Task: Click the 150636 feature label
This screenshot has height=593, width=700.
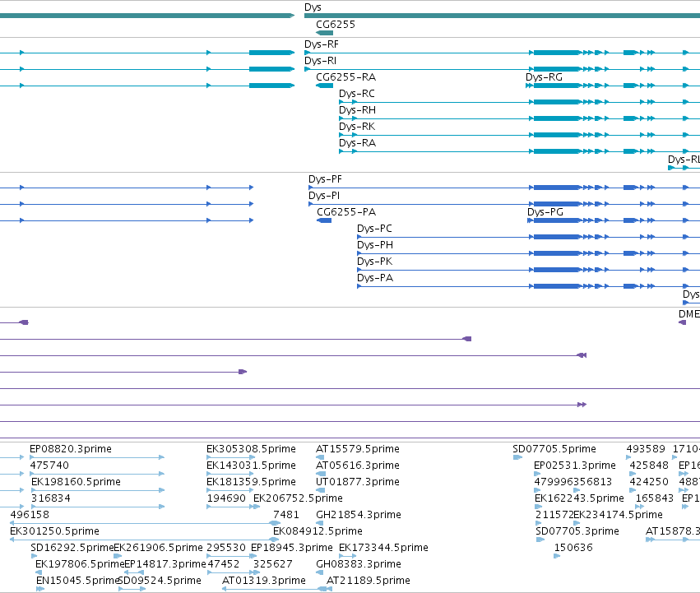Action: point(573,548)
